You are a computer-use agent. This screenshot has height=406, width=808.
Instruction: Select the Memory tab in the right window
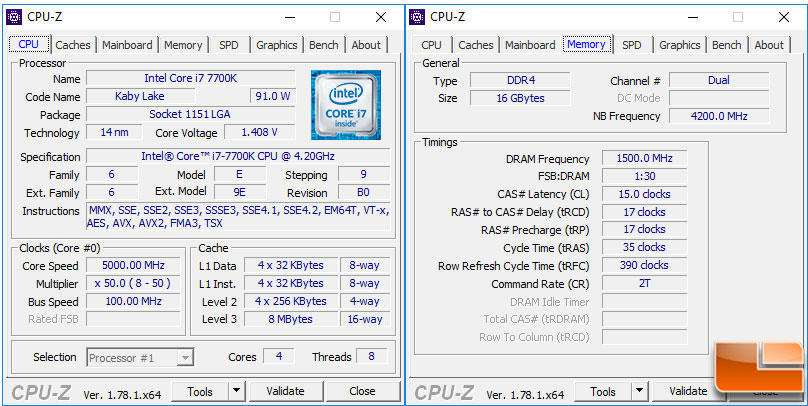(586, 44)
